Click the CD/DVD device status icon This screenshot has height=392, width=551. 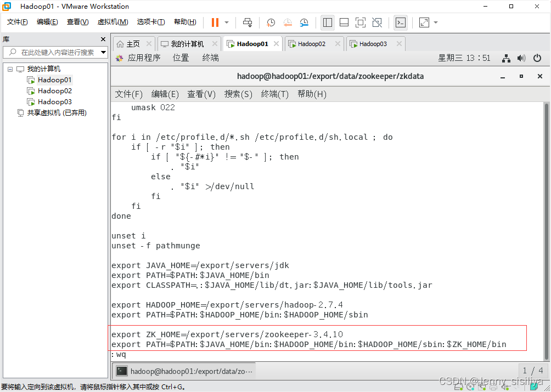point(470,388)
